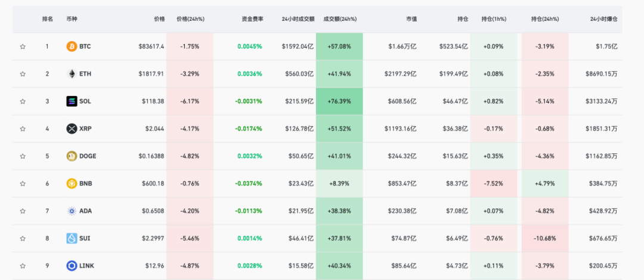Open the DOGE coin name link
The width and height of the screenshot is (644, 280).
(x=88, y=156)
